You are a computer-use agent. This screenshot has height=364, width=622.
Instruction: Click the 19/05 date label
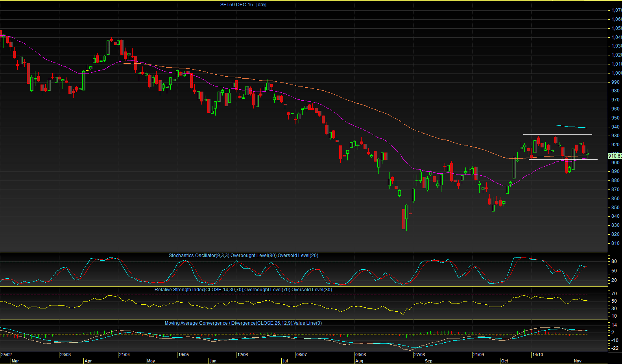(x=183, y=355)
